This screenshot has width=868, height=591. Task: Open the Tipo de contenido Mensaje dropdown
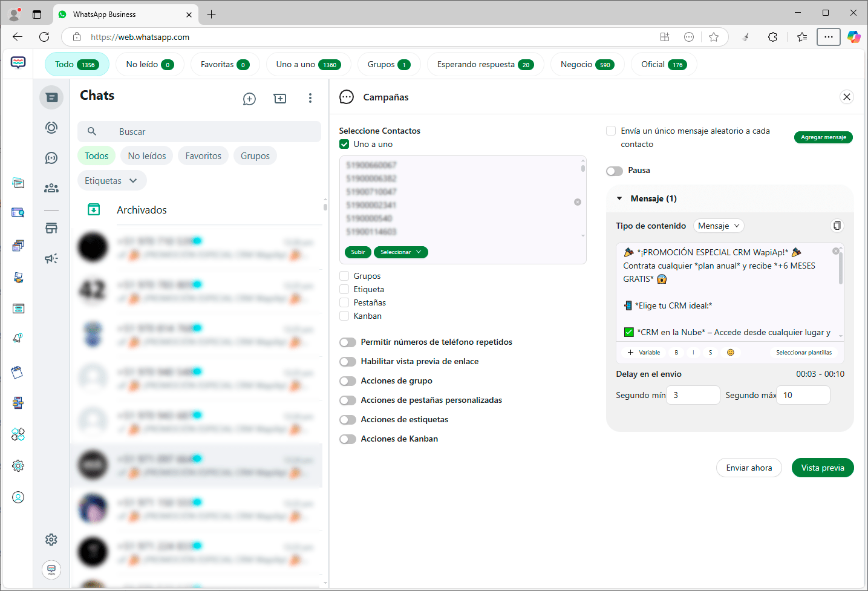coord(718,226)
